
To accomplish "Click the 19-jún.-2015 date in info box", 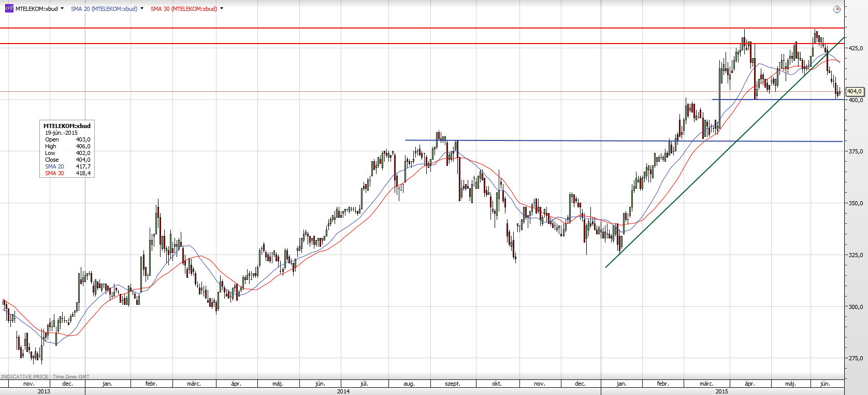I will tap(61, 133).
